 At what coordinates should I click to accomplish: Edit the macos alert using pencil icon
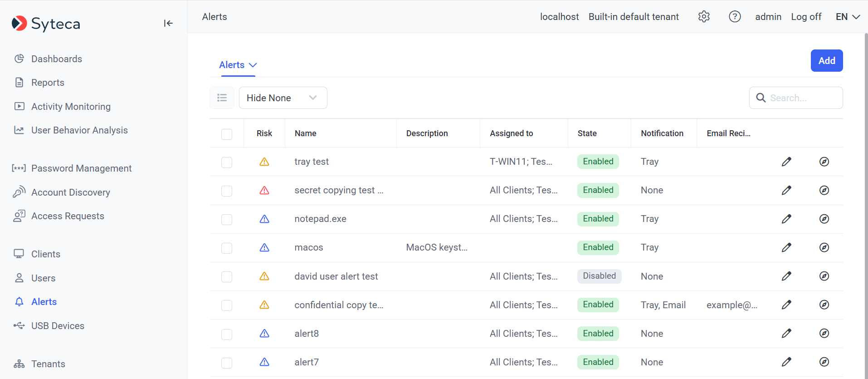[x=786, y=247]
